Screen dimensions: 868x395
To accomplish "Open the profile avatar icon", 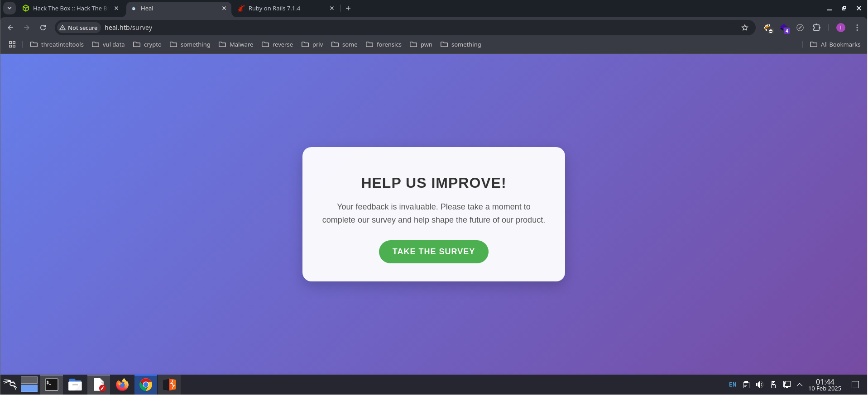I will [x=841, y=28].
